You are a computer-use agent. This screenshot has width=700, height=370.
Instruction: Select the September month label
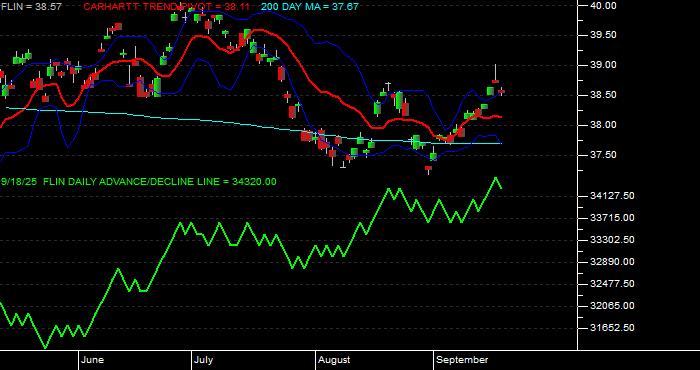point(462,360)
